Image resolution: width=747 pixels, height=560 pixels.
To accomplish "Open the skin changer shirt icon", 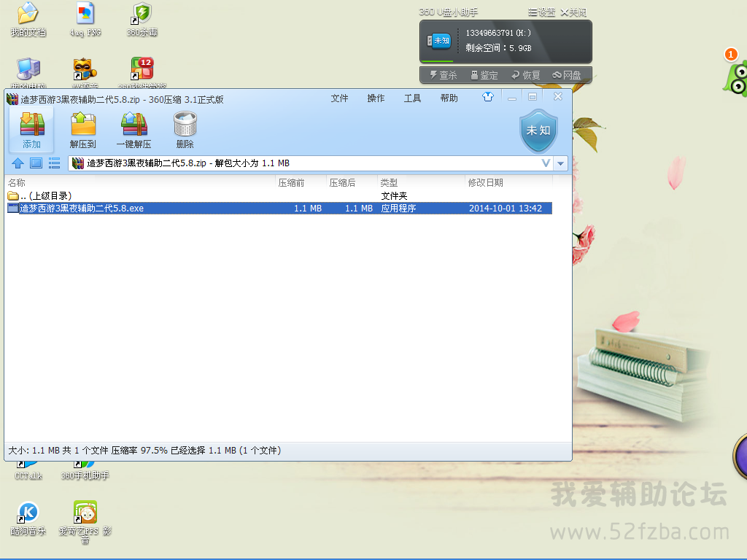I will click(x=488, y=97).
